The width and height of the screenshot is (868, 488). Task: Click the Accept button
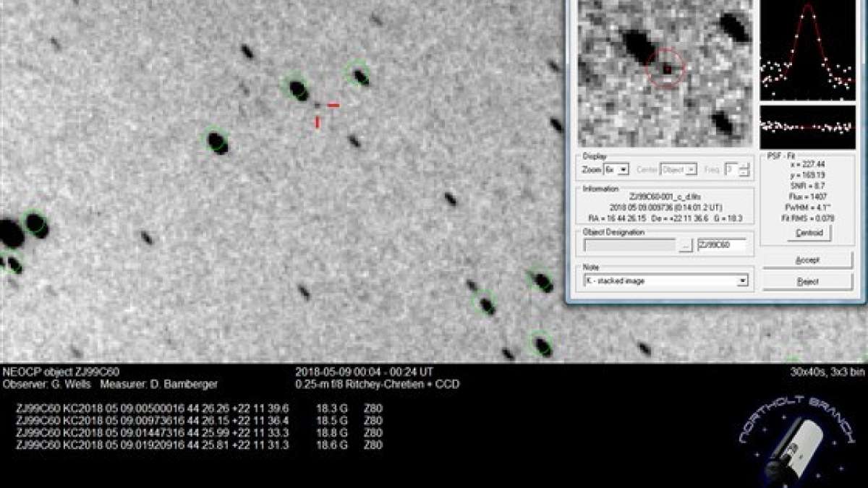pyautogui.click(x=807, y=260)
